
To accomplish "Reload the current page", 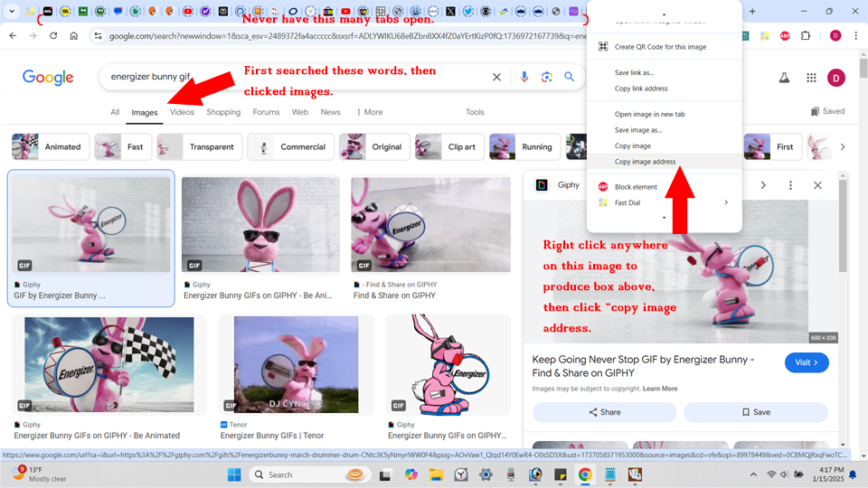I will tap(53, 36).
